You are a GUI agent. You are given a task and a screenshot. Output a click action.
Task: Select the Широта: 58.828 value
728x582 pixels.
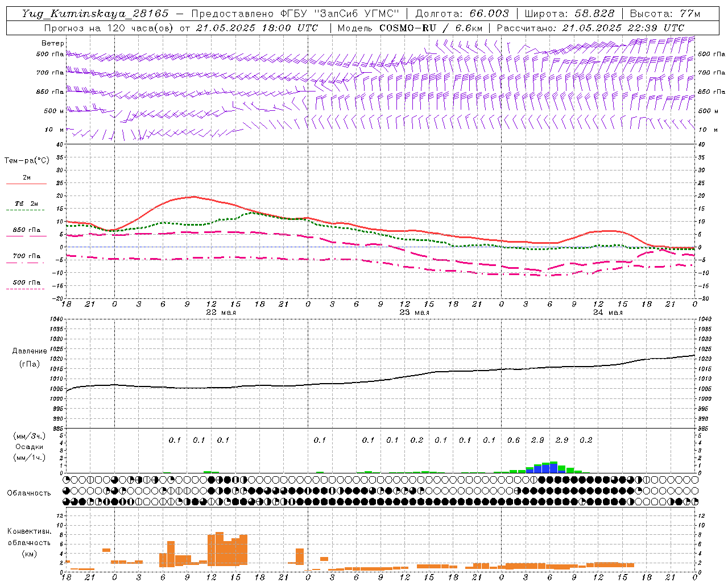[570, 14]
